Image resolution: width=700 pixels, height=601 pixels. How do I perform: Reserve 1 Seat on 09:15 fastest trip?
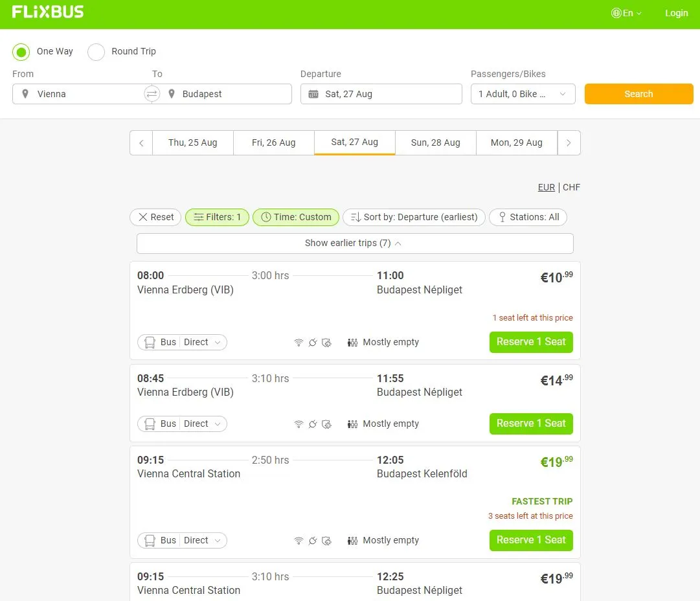[531, 540]
